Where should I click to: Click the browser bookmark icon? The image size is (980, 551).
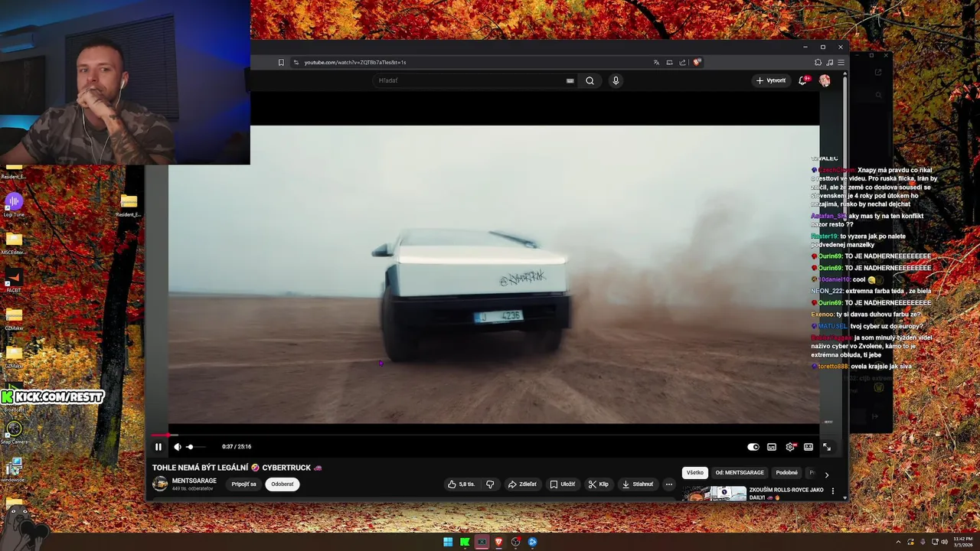pos(281,63)
